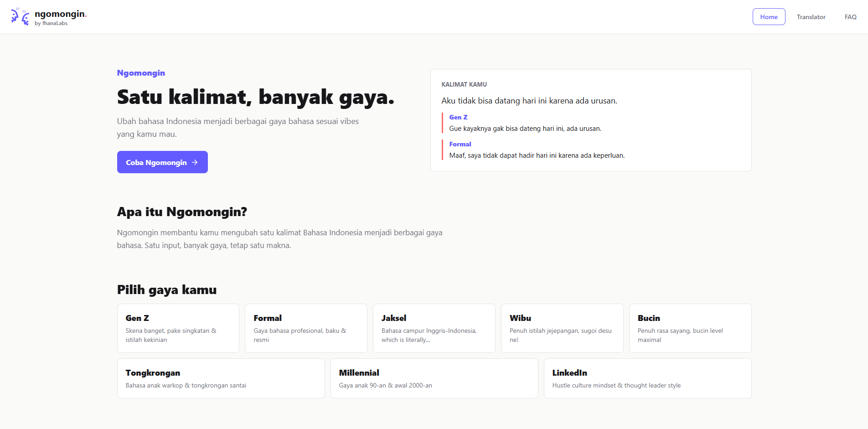Click 'Maaf, saya tidak dapat hadir' translation text

(537, 155)
